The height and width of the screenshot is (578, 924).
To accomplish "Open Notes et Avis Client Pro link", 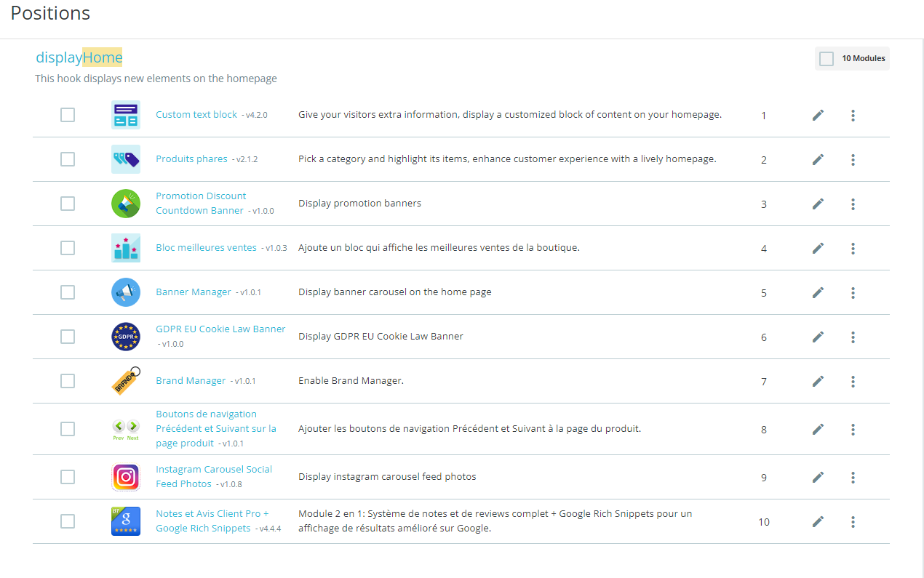I will point(212,521).
